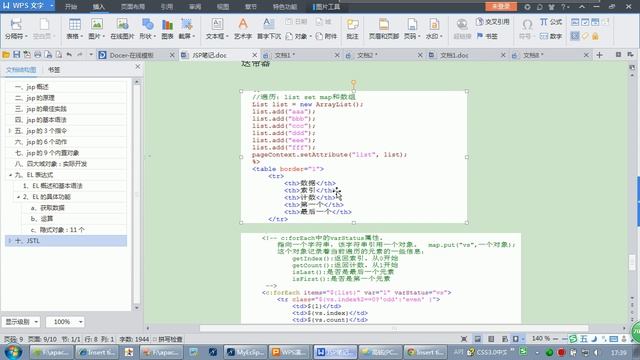Click the print icon in quick toolbar

[38, 55]
